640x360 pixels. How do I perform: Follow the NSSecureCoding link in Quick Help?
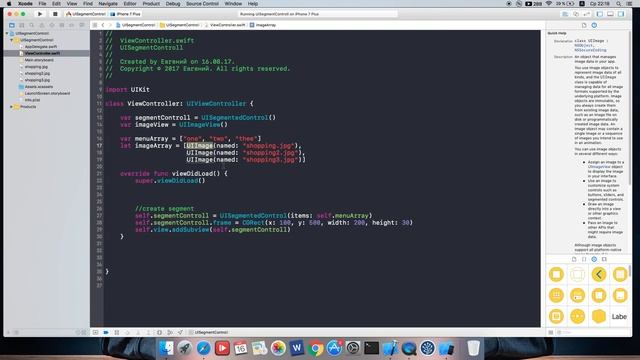point(590,50)
